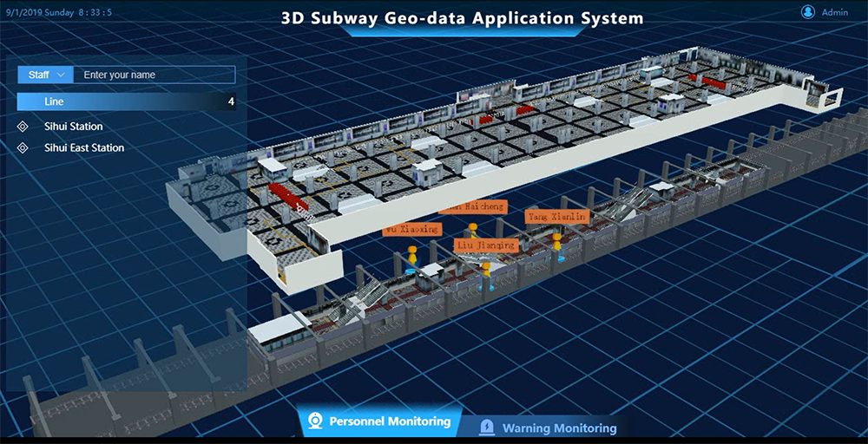Image resolution: width=868 pixels, height=444 pixels.
Task: Switch to Personnel Monitoring tab
Action: point(381,421)
